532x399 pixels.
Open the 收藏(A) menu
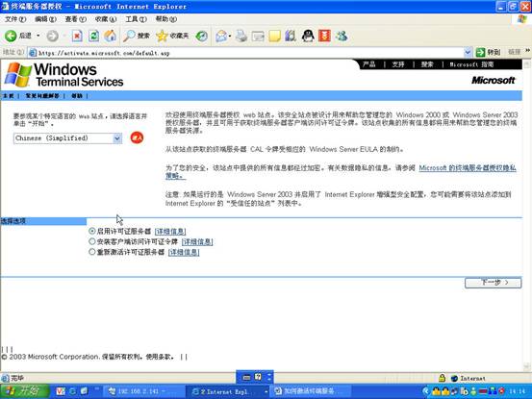pyautogui.click(x=106, y=19)
